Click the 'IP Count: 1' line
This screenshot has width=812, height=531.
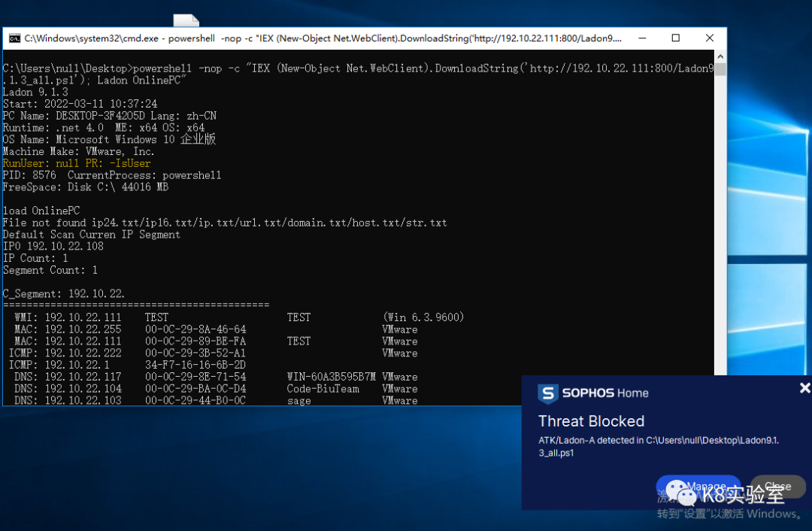point(35,259)
